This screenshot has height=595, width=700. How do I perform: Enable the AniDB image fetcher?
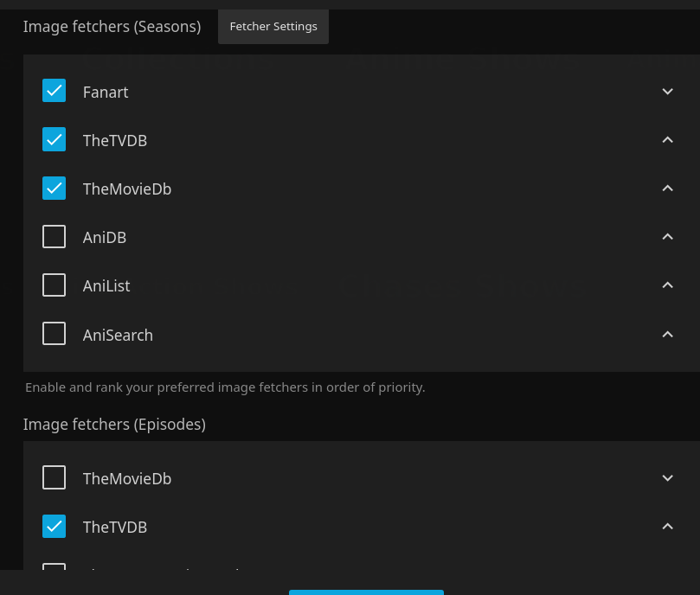55,236
